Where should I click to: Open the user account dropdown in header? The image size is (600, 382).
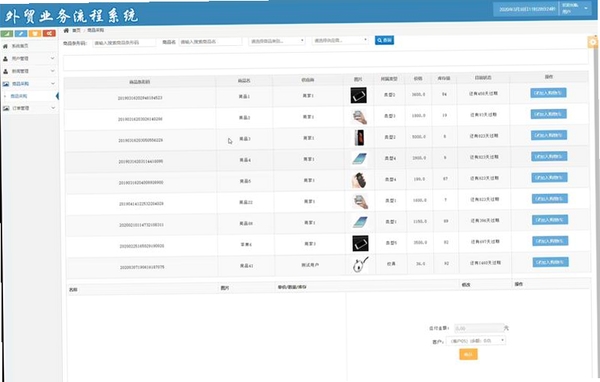click(x=575, y=8)
